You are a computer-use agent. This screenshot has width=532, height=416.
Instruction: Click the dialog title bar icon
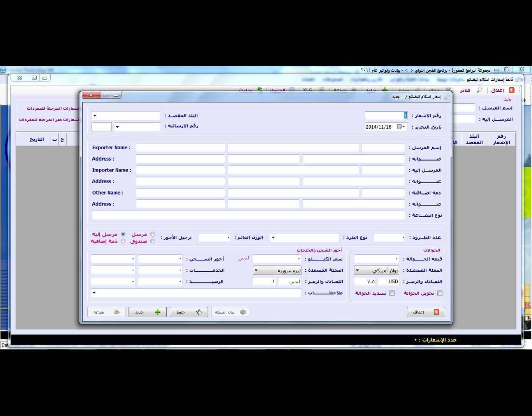tap(446, 97)
